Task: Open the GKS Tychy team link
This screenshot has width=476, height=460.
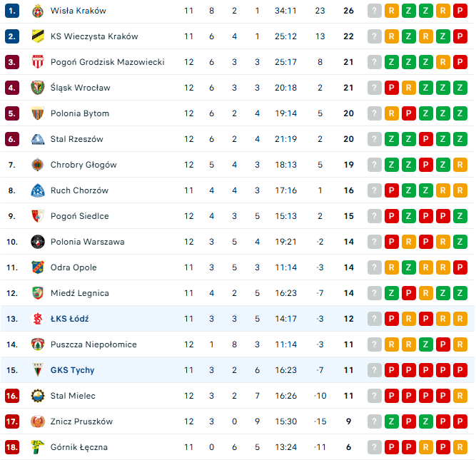Action: pos(72,370)
